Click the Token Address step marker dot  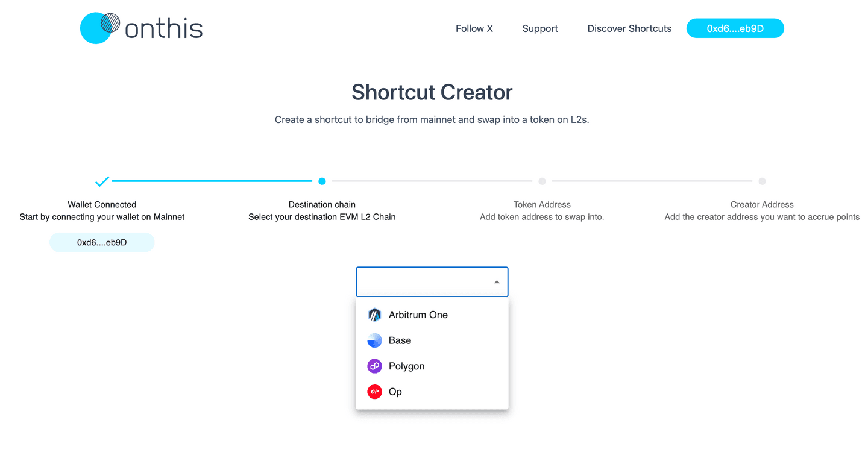[542, 181]
